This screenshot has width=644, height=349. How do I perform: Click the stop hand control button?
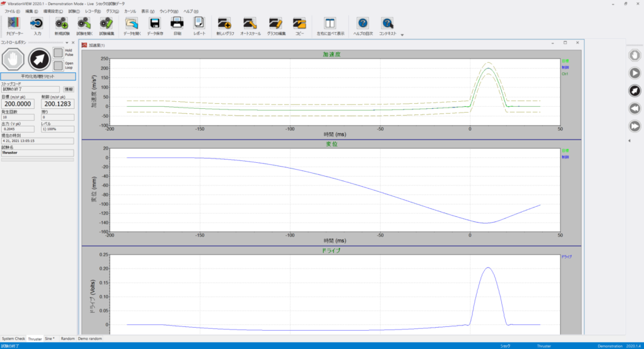tap(13, 59)
